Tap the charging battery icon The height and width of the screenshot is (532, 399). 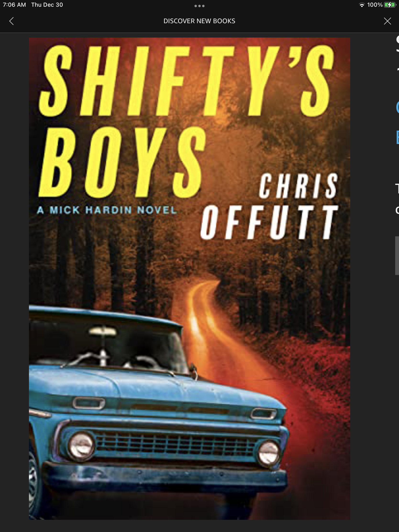[x=390, y=5]
